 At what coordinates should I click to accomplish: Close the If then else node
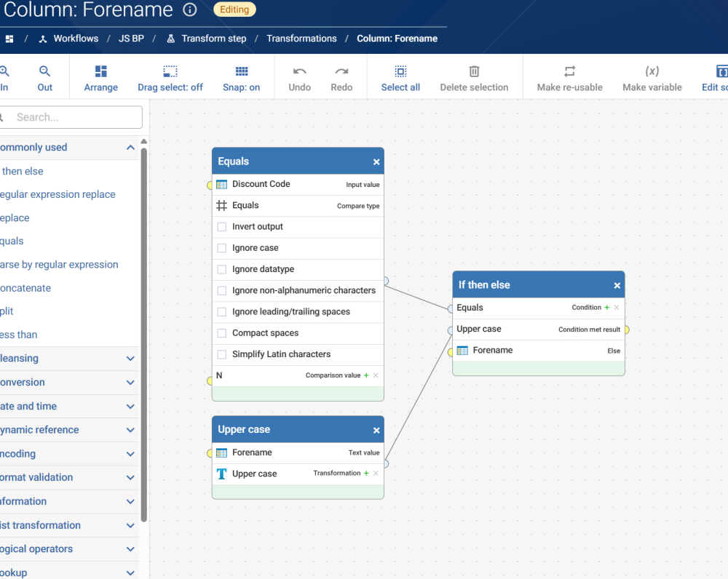tap(617, 286)
